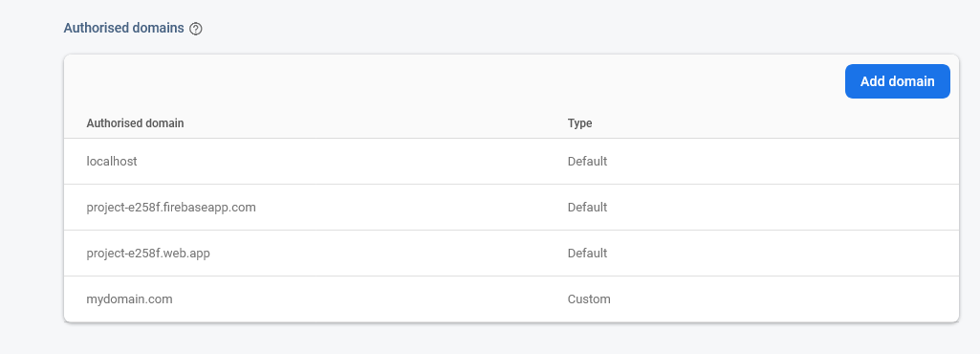Select the localhost domain entry
980x354 pixels.
tap(112, 162)
